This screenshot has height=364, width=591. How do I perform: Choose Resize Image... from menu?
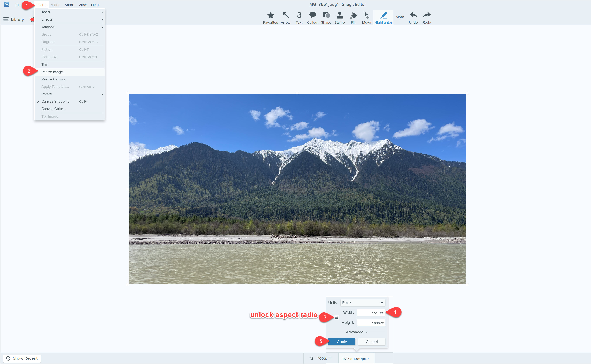[x=69, y=72]
